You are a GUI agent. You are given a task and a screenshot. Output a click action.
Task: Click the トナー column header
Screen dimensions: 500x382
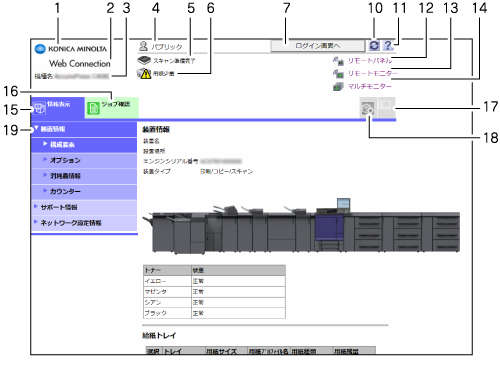[167, 270]
